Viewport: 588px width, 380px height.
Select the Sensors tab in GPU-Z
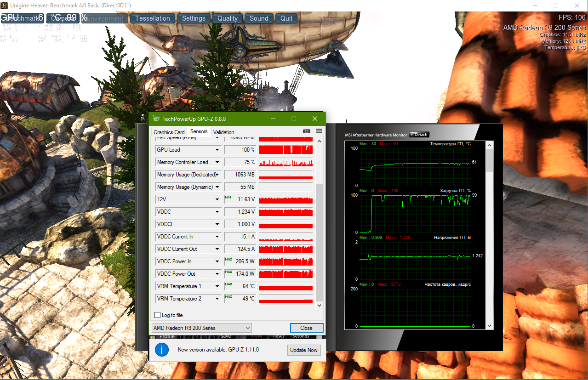199,131
